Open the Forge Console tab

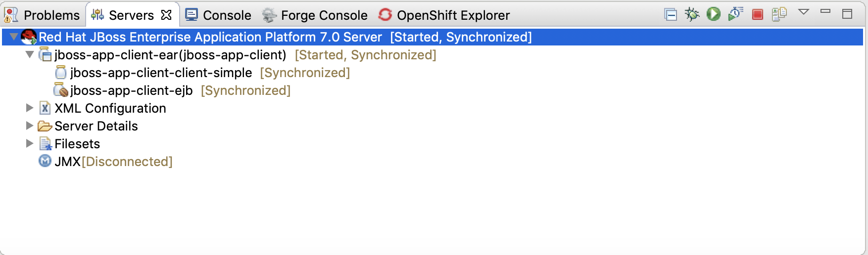point(315,15)
